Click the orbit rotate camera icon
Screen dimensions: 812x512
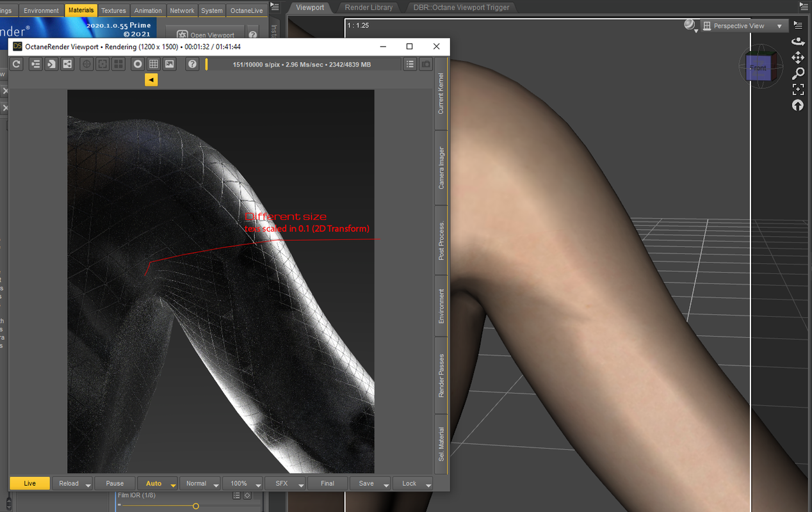tap(798, 41)
